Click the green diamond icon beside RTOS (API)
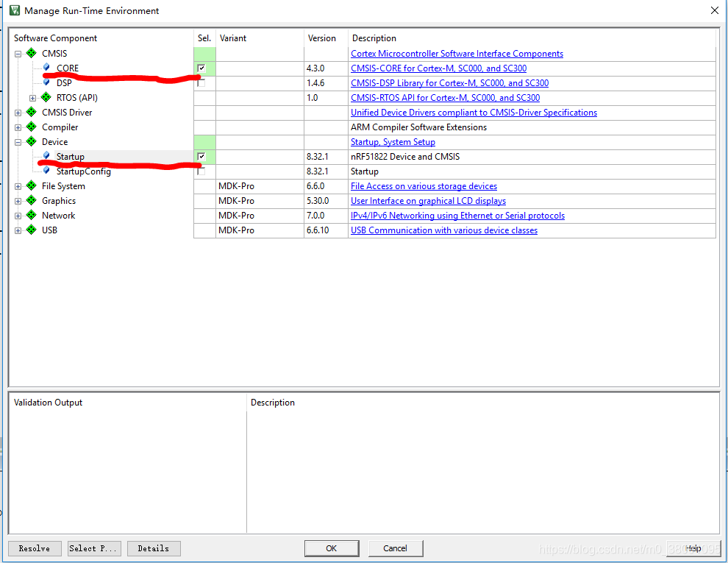 coord(46,97)
